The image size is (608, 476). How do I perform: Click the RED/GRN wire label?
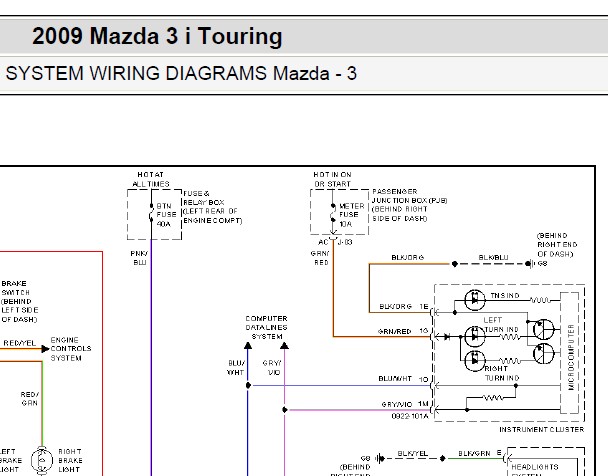point(29,399)
